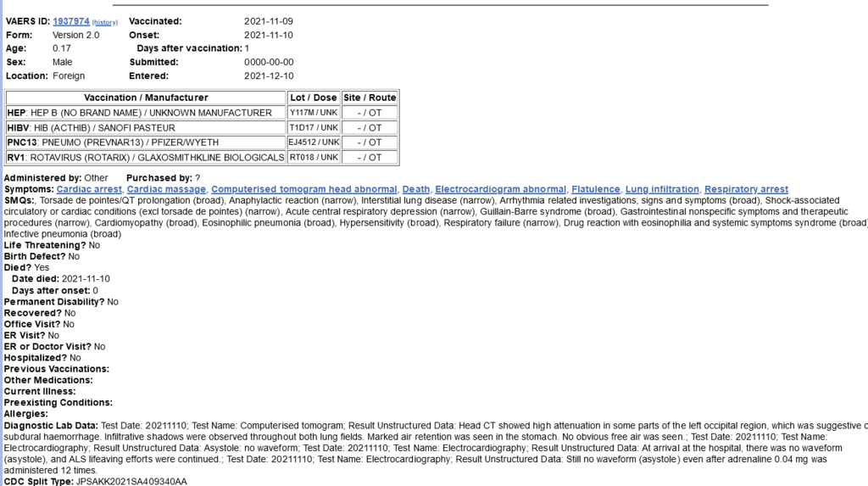Open the Cardiac massage symptom link
The image size is (868, 486).
(x=166, y=189)
